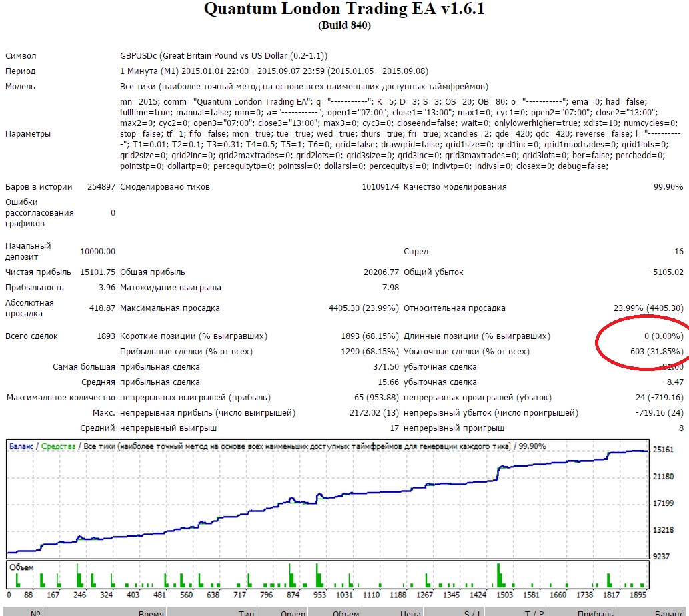Click the 1895 tick on volume axis
The width and height of the screenshot is (689, 616).
coord(638,595)
